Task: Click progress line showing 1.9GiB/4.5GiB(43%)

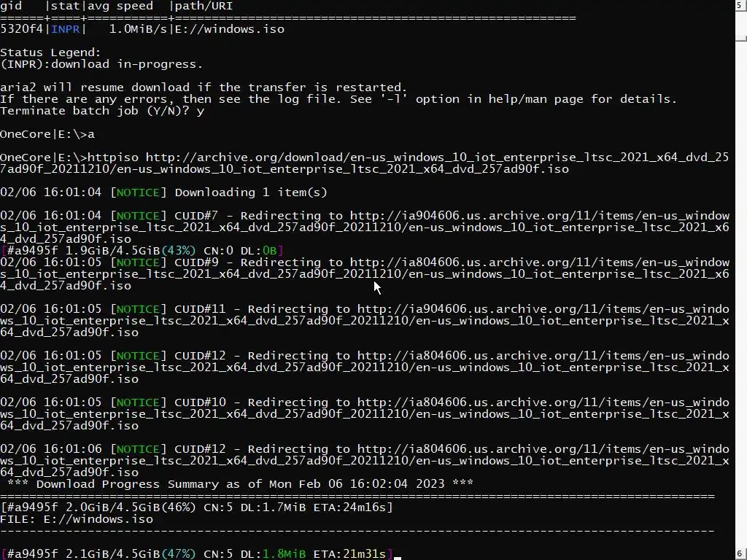Action: tap(142, 251)
